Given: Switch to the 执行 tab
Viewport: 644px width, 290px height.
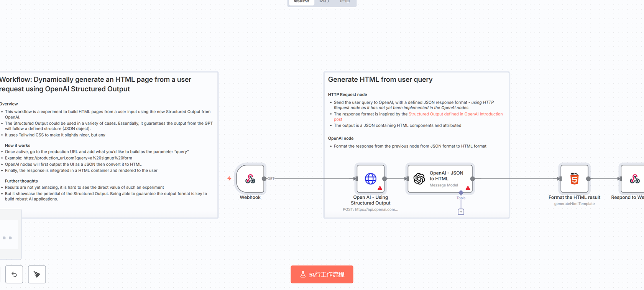Looking at the screenshot, I should click(x=324, y=2).
